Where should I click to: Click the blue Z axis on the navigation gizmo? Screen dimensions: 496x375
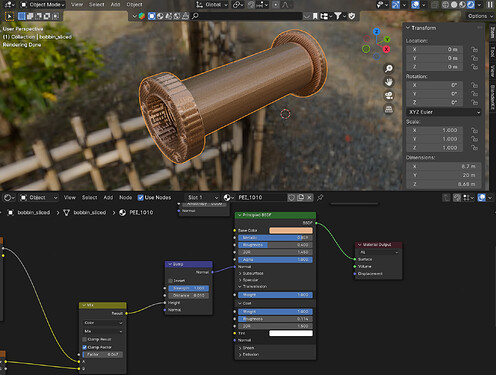click(377, 32)
